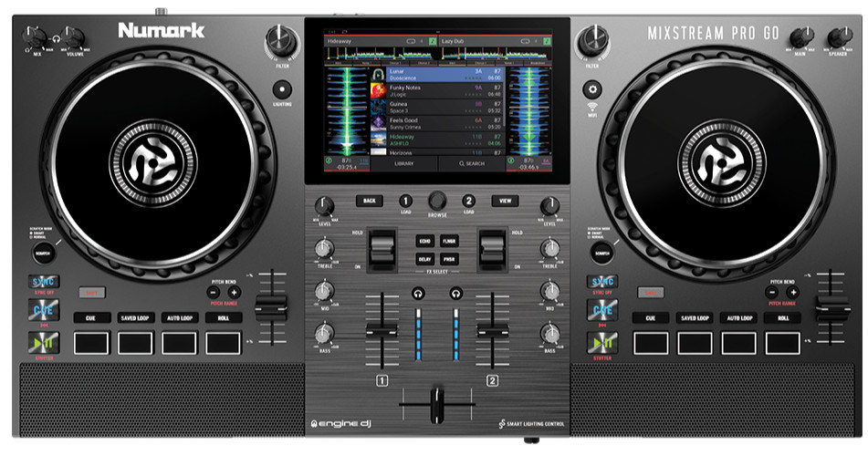Select the left deck AUTO LOOP pad mode
Image resolution: width=868 pixels, height=456 pixels.
[180, 318]
